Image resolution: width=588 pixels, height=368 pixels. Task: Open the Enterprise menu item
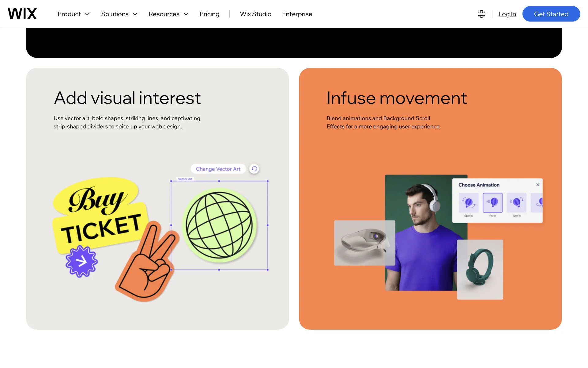297,14
